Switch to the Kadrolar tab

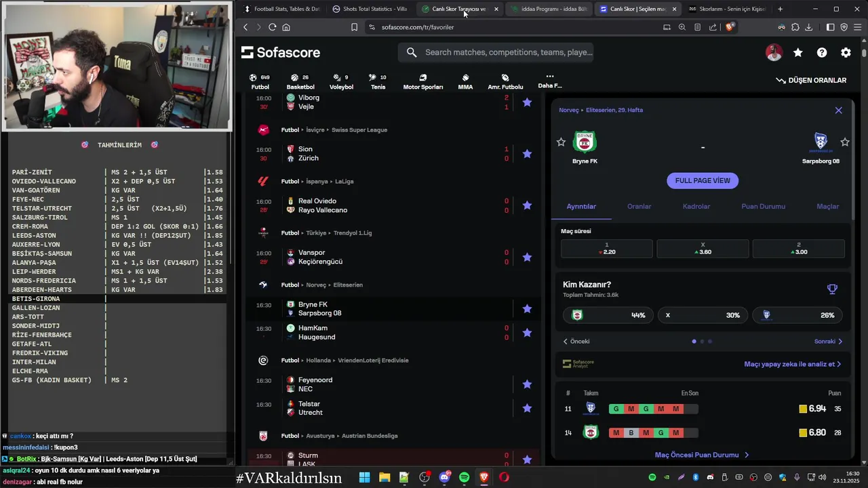(x=696, y=207)
